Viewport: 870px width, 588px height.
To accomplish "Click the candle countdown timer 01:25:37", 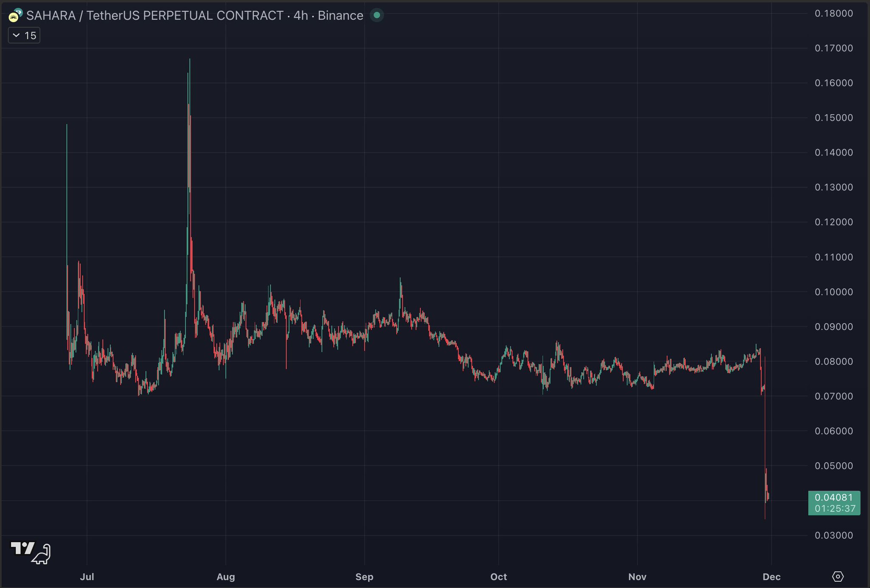I will click(835, 509).
